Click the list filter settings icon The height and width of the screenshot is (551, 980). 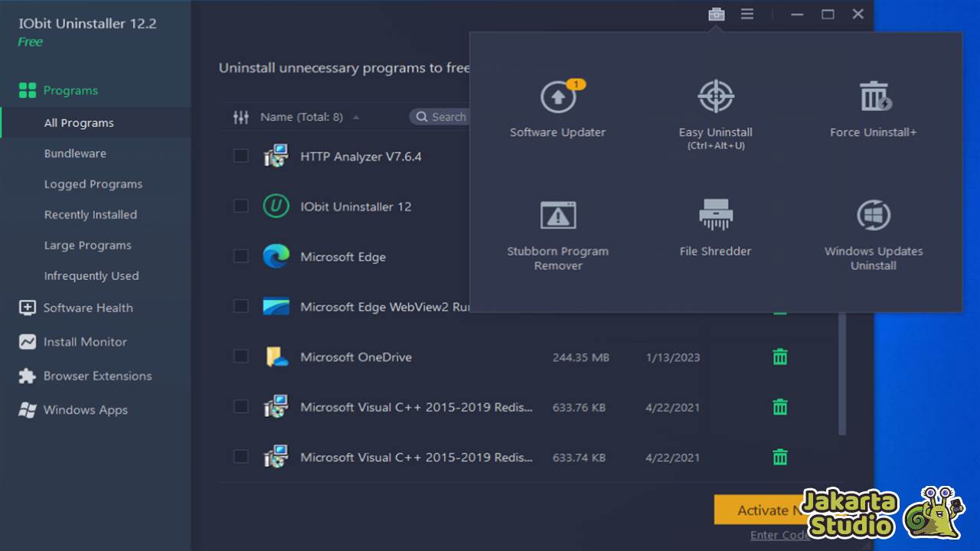click(241, 117)
